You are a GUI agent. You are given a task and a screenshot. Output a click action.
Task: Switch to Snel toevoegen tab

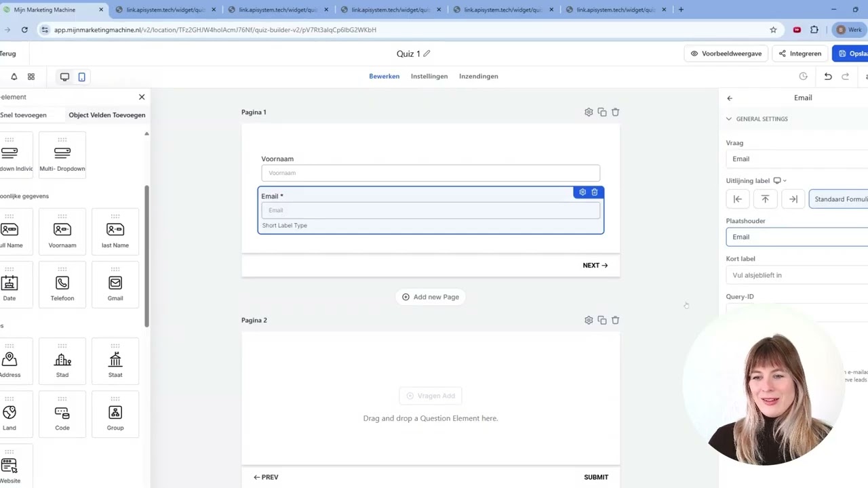tap(23, 115)
